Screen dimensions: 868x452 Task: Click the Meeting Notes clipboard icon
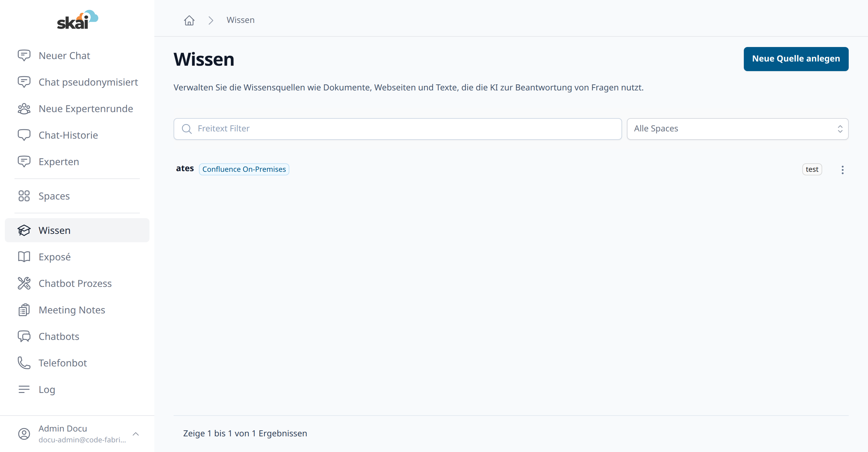(x=24, y=310)
